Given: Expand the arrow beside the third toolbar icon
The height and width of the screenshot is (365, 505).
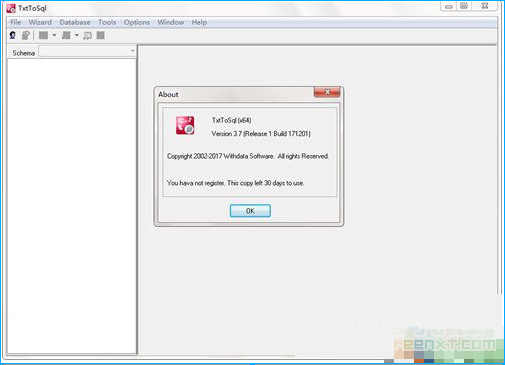Looking at the screenshot, I should [54, 35].
